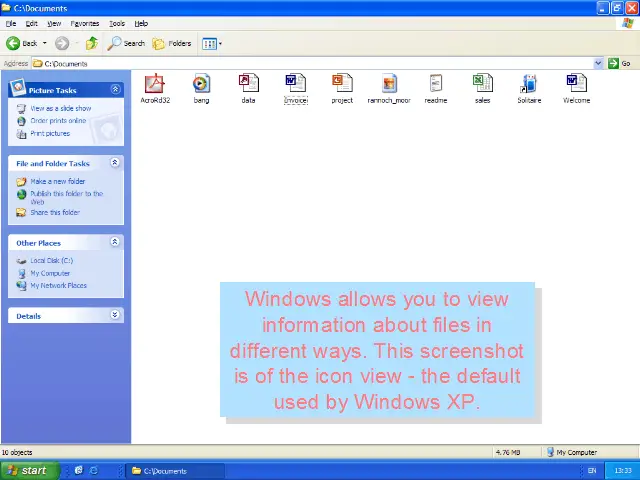Viewport: 640px width, 480px height.
Task: Open the Views dropdown in toolbar
Action: (212, 43)
